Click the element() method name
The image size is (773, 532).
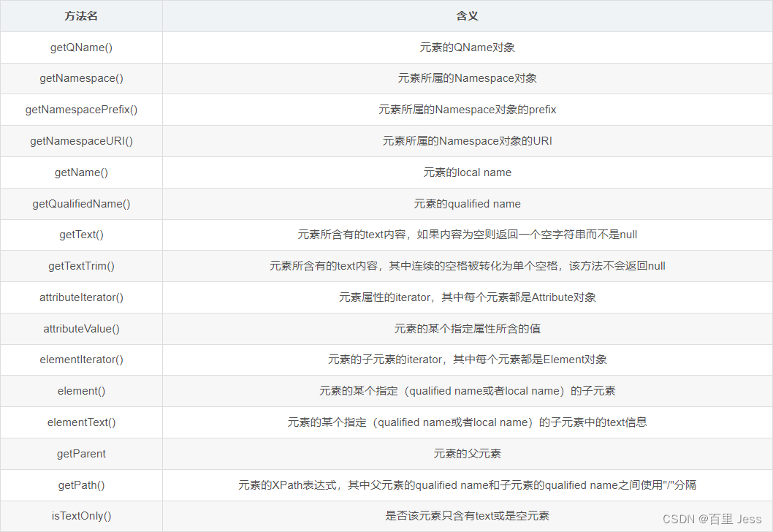click(x=81, y=391)
